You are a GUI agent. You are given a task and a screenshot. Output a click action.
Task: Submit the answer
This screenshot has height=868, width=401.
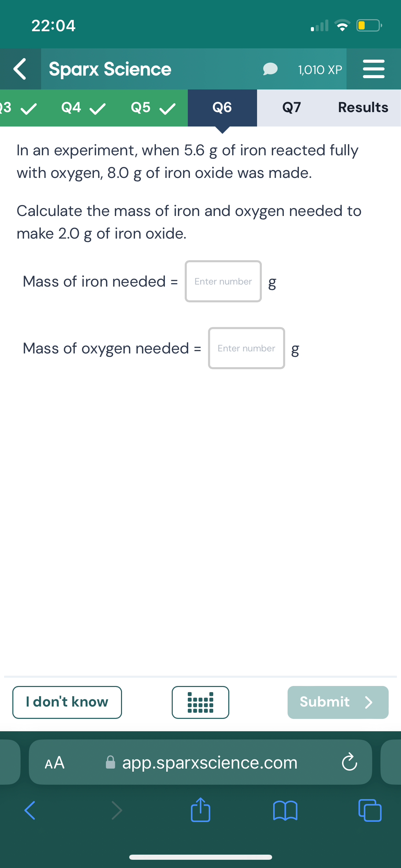(x=338, y=702)
